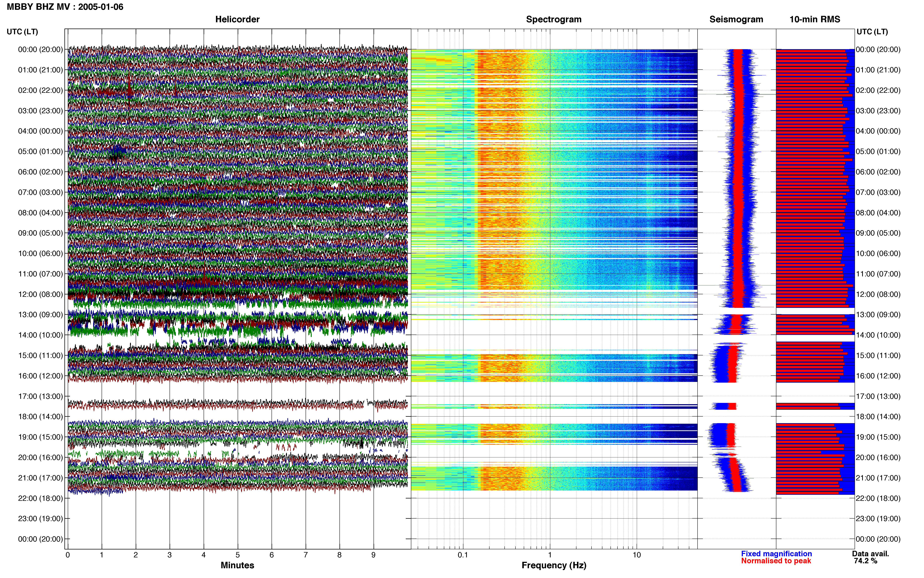Click left time label '18:00 (14:00)'
Screen dimensions: 924x578
41,417
